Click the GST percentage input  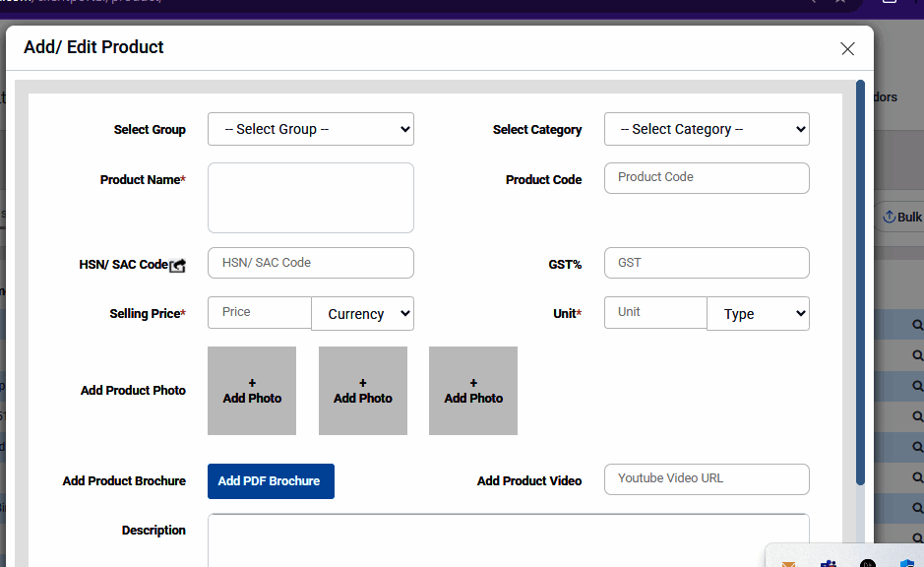[x=707, y=263]
